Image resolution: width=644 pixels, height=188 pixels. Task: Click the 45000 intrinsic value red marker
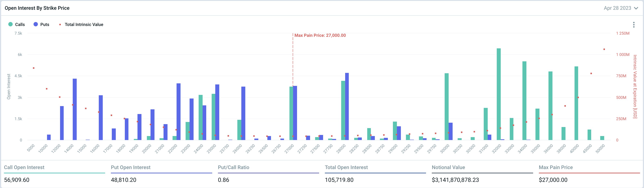click(591, 74)
